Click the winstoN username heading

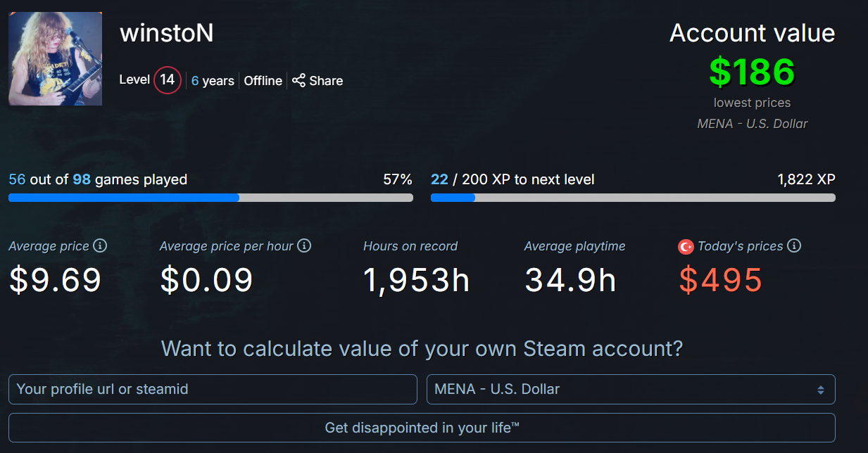tap(167, 33)
